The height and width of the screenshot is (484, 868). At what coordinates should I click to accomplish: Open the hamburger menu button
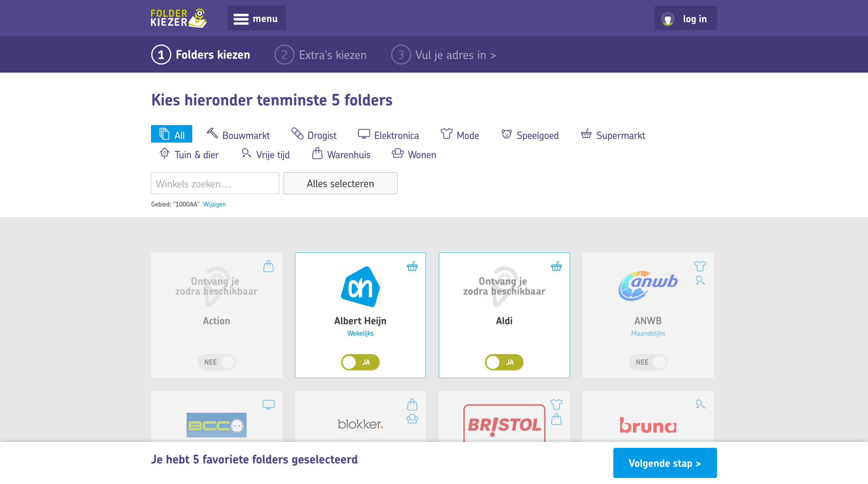click(x=256, y=18)
